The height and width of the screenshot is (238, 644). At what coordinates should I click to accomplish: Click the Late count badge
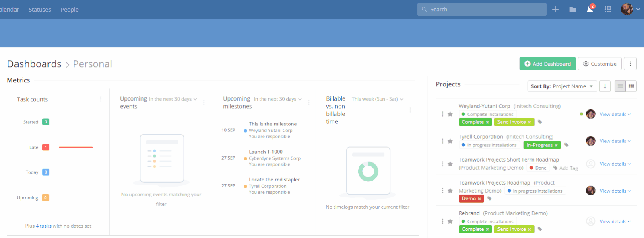click(46, 147)
